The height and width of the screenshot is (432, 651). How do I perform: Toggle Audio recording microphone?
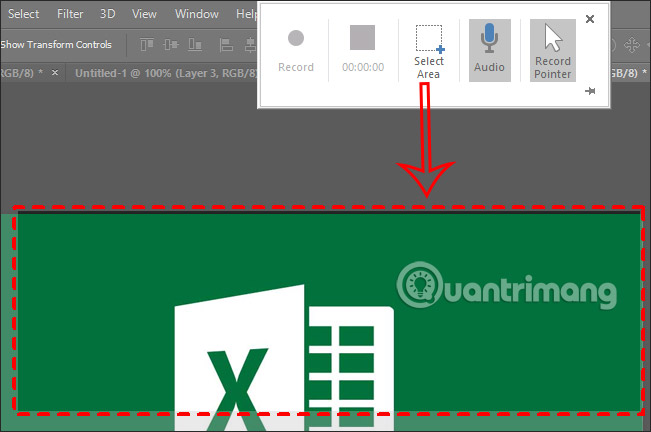click(x=489, y=50)
